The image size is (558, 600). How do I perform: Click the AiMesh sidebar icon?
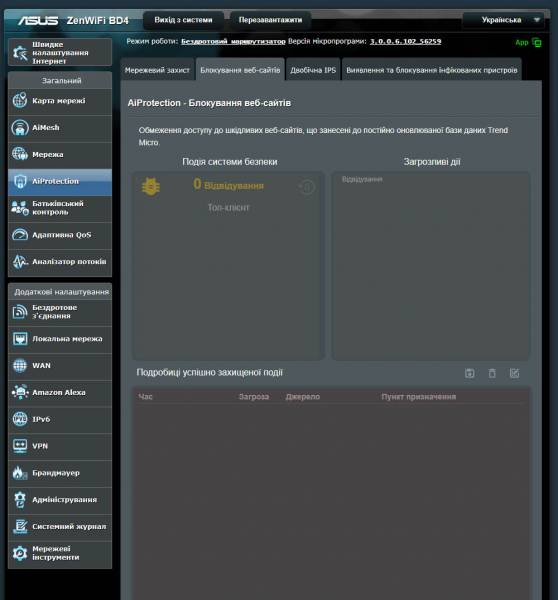(20, 127)
